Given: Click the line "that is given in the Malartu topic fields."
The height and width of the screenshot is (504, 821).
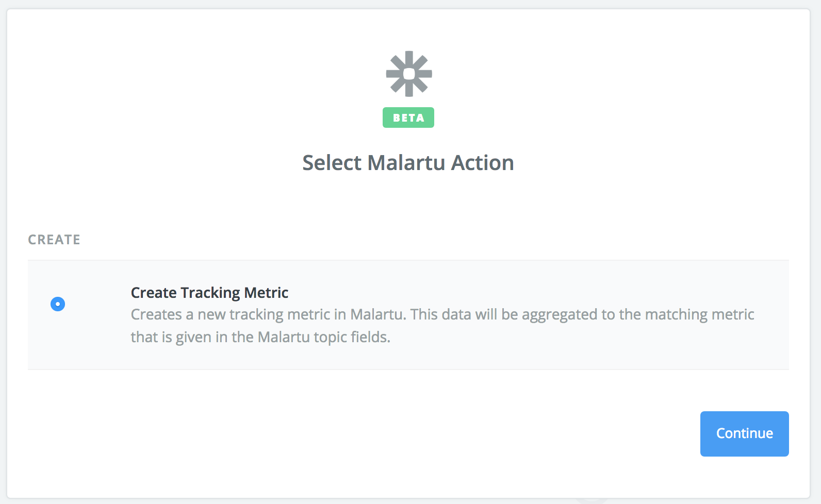Looking at the screenshot, I should 260,337.
